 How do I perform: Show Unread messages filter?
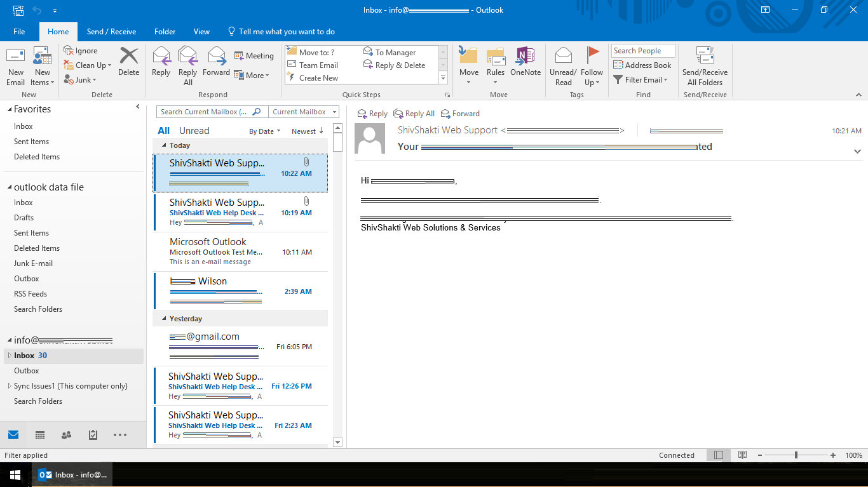click(x=194, y=131)
